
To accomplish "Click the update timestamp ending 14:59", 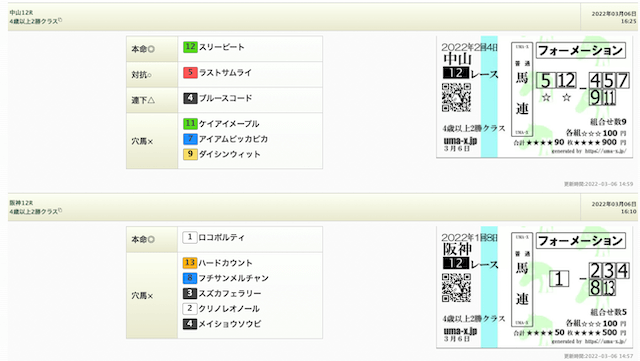I will click(x=598, y=184).
